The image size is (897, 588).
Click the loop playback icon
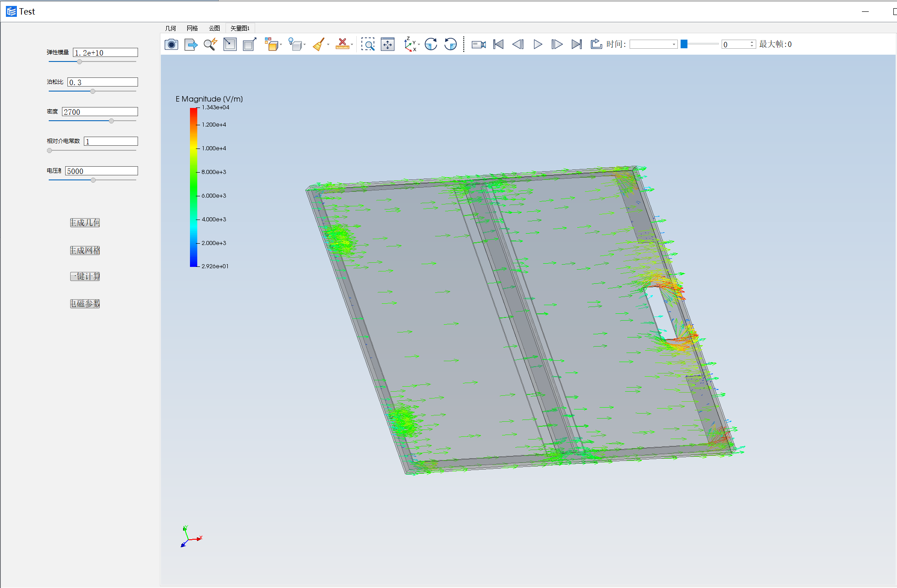coord(596,44)
